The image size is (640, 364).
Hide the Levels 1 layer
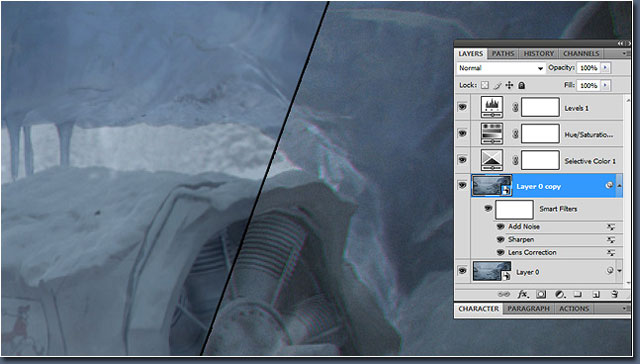click(x=462, y=107)
